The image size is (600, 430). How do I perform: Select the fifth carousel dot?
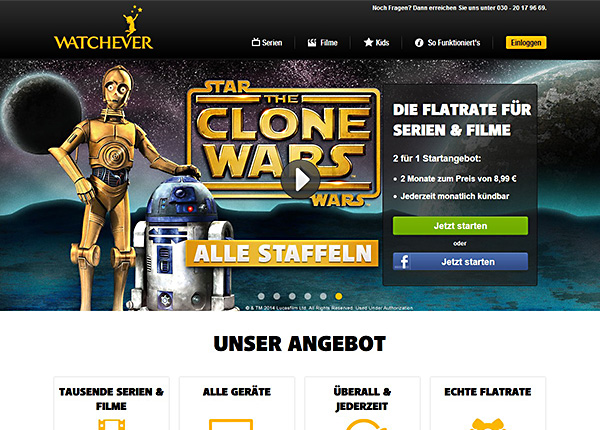[323, 296]
